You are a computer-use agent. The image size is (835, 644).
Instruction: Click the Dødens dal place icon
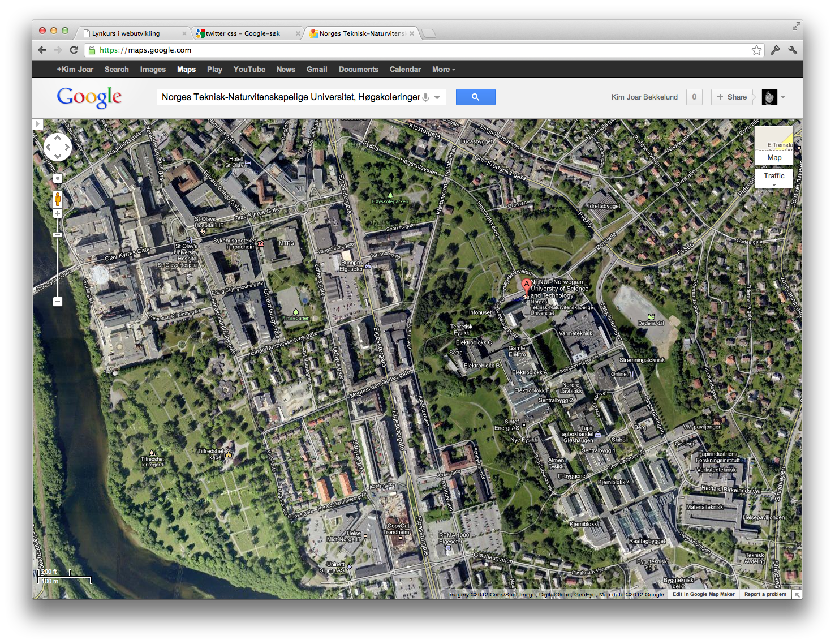pos(651,317)
